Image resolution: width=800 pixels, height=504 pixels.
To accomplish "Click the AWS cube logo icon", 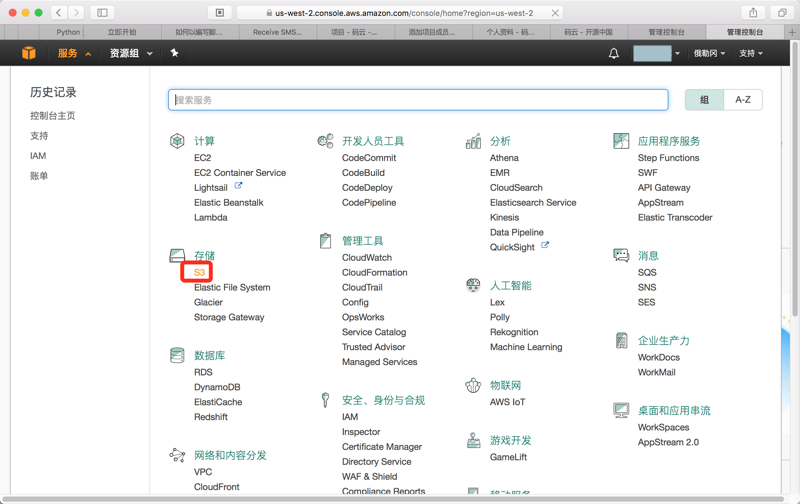I will (x=29, y=53).
